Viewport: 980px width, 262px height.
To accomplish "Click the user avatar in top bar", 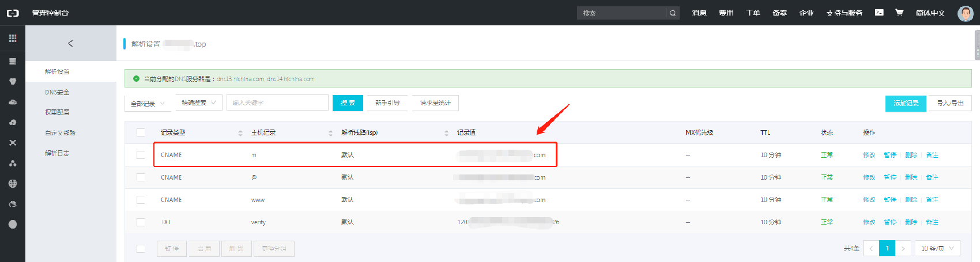I will click(965, 13).
